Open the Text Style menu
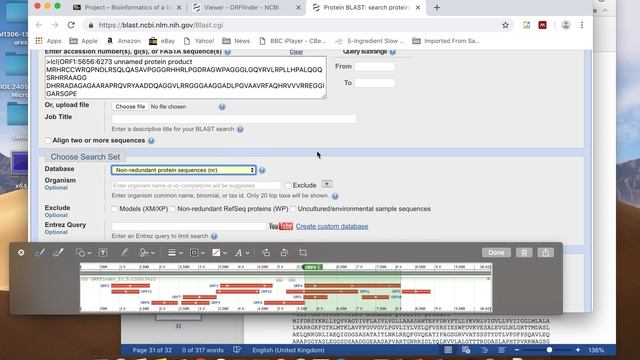 tap(242, 253)
